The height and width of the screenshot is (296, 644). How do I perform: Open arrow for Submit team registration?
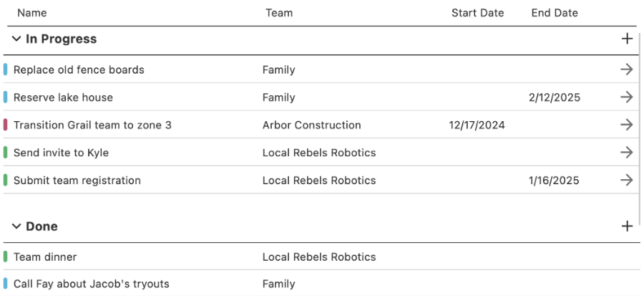tap(627, 180)
